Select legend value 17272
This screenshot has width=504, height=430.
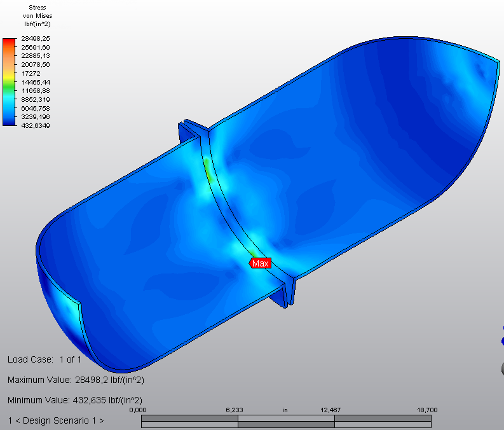pos(31,73)
